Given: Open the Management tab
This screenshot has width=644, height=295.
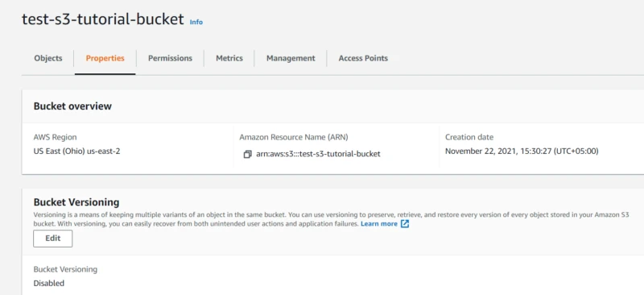Looking at the screenshot, I should tap(291, 58).
